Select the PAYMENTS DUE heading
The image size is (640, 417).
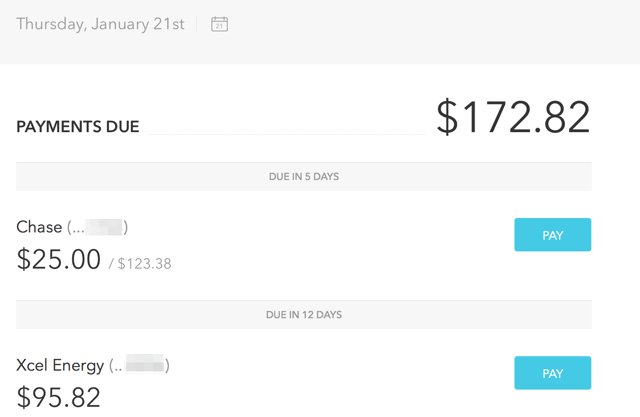(x=78, y=127)
